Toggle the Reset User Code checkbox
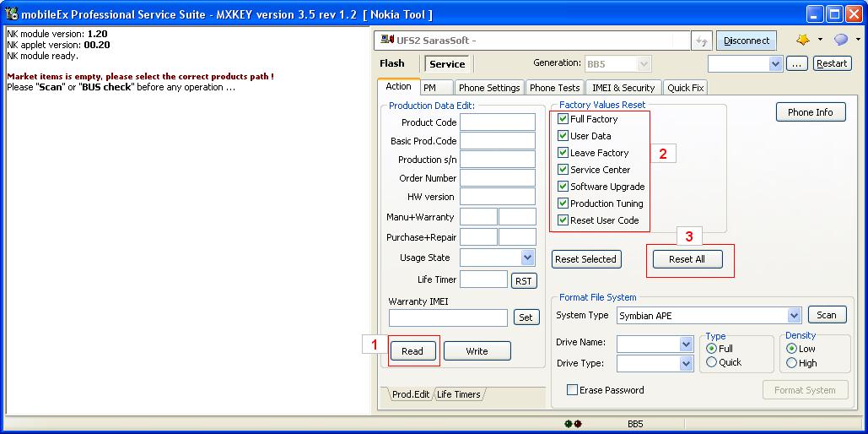The image size is (868, 434). [563, 220]
